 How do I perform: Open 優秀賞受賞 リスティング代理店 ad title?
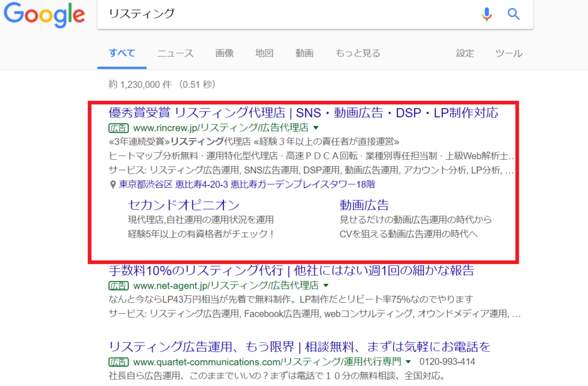303,113
